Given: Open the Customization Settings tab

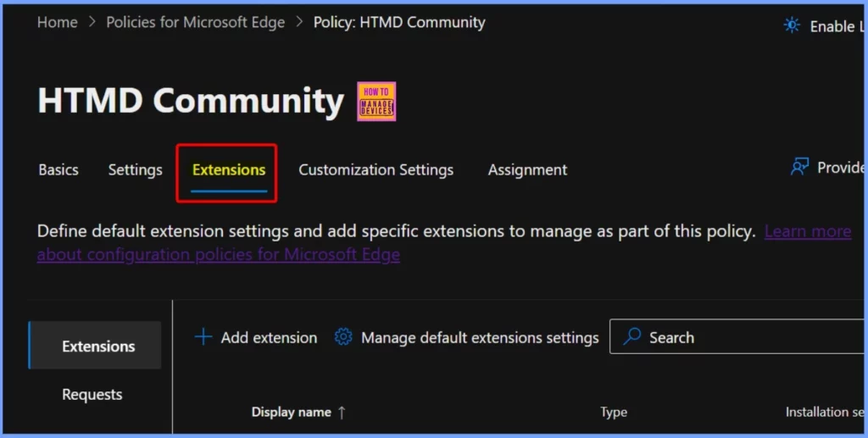Looking at the screenshot, I should pyautogui.click(x=376, y=169).
